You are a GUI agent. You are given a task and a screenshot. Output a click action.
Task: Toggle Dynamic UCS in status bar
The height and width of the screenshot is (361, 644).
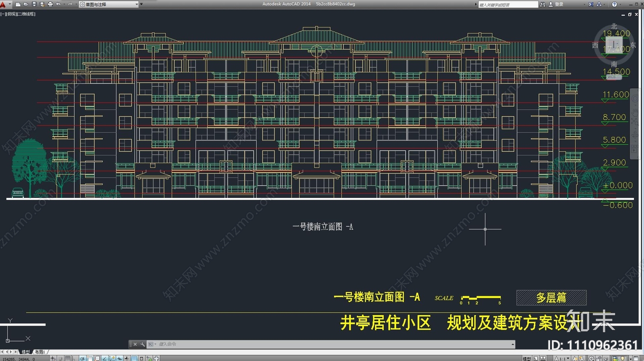[112, 358]
